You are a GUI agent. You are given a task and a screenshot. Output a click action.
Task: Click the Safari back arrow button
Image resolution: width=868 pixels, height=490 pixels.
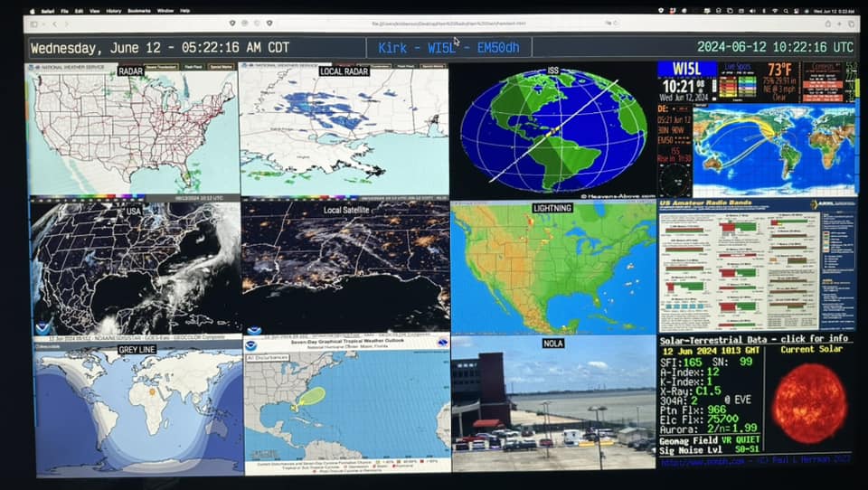coord(54,24)
